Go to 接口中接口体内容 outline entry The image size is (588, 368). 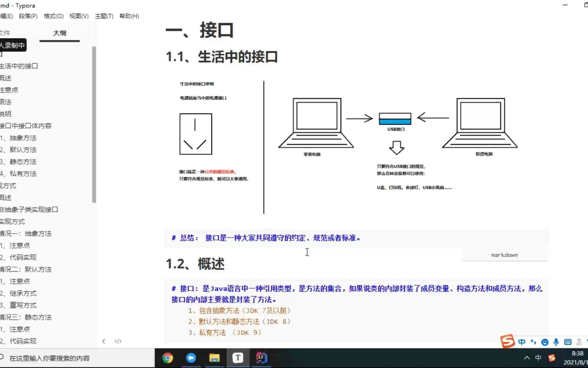[26, 126]
